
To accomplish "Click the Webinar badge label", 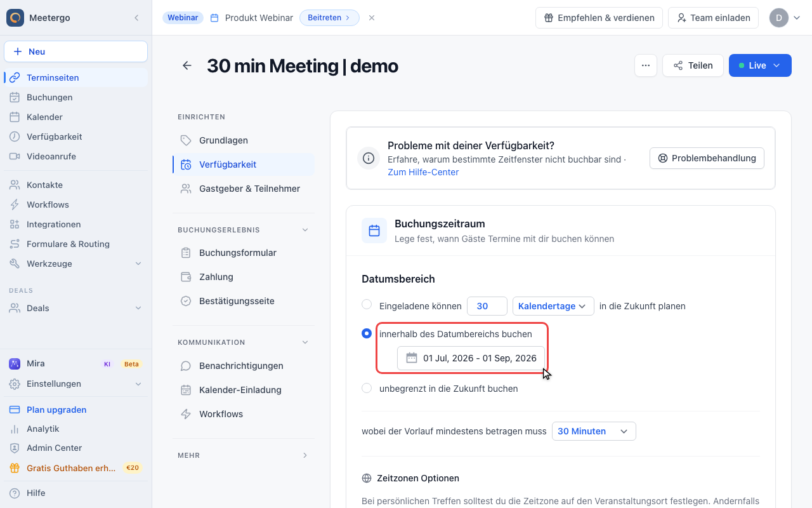I will [x=183, y=18].
